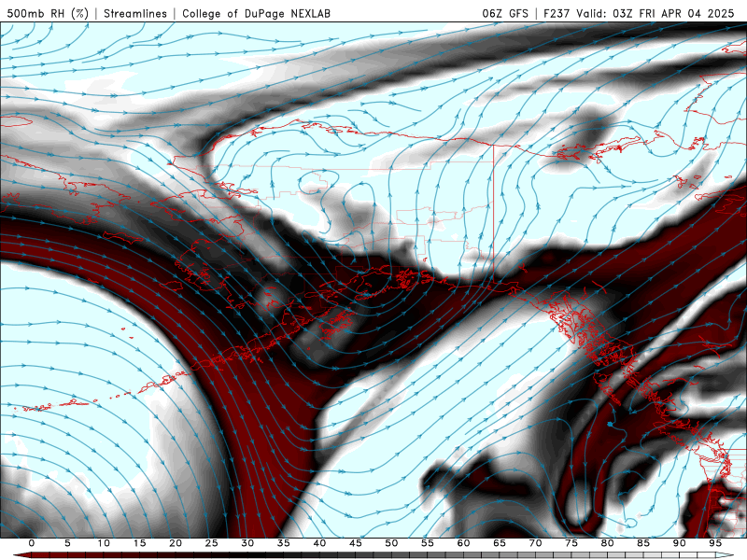Click the colorbar label "0"
747x560 pixels.
pyautogui.click(x=32, y=543)
